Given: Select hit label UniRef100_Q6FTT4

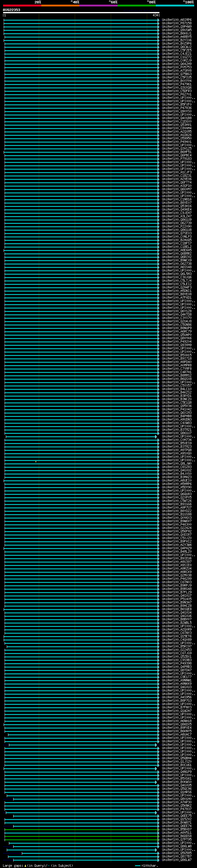Looking at the screenshot, I should click(x=176, y=182).
